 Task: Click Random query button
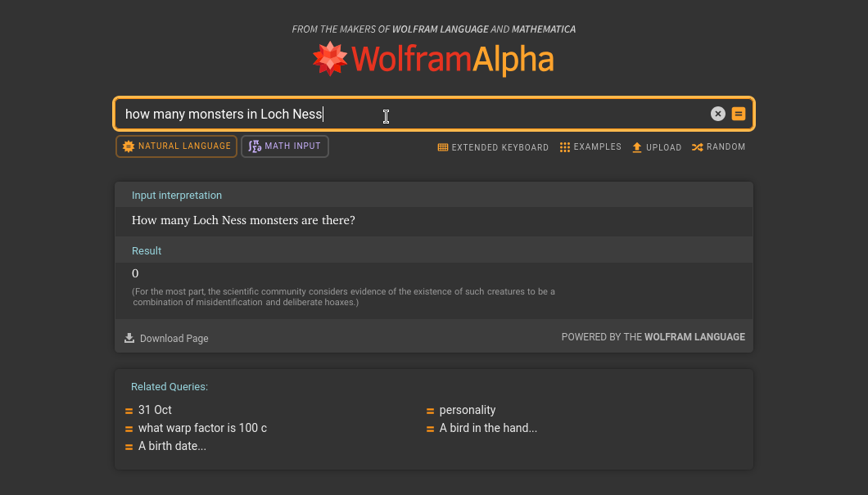point(718,147)
